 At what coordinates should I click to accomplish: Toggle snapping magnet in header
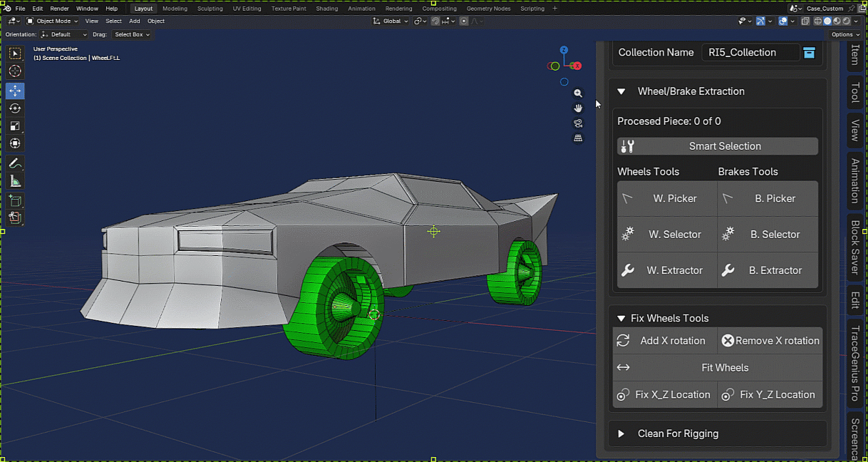[436, 21]
